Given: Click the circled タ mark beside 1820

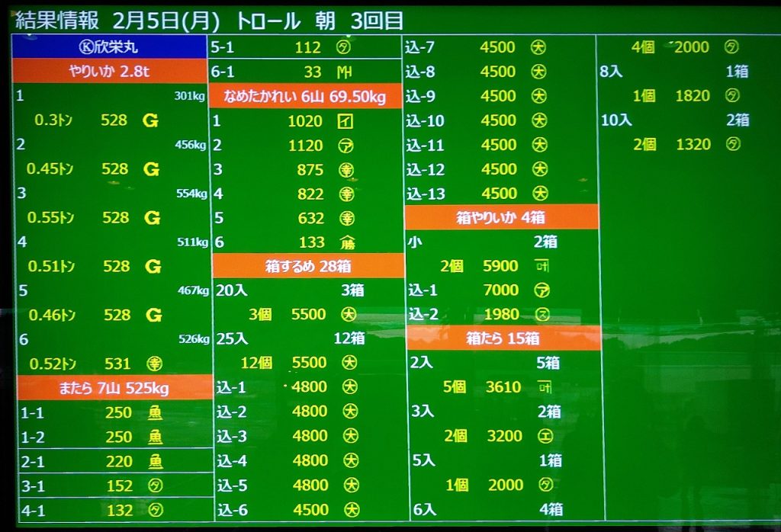Looking at the screenshot, I should click(x=732, y=96).
